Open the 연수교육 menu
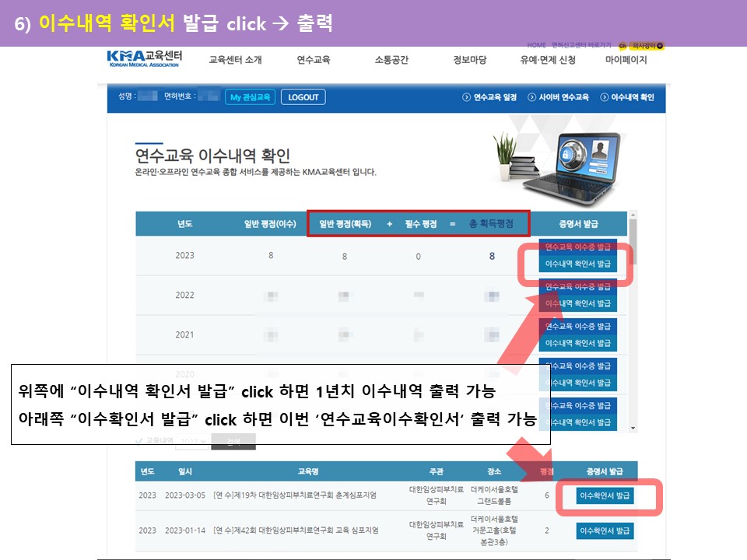 pos(314,61)
